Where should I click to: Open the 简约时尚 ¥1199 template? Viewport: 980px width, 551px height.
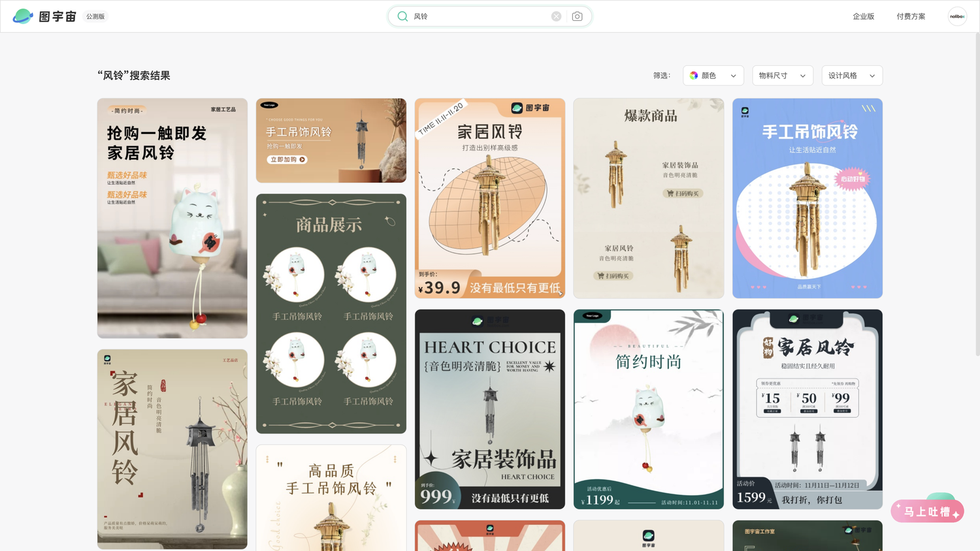649,409
